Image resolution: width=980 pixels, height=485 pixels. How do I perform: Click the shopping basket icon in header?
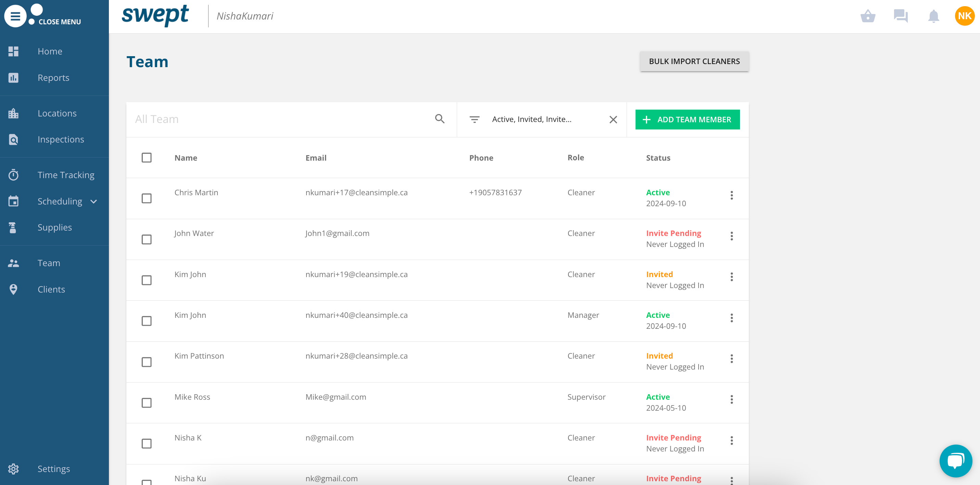(x=868, y=16)
